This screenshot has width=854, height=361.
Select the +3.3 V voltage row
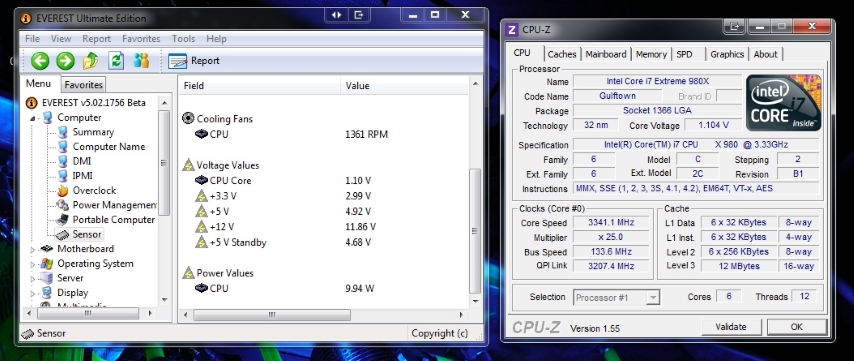tap(283, 196)
